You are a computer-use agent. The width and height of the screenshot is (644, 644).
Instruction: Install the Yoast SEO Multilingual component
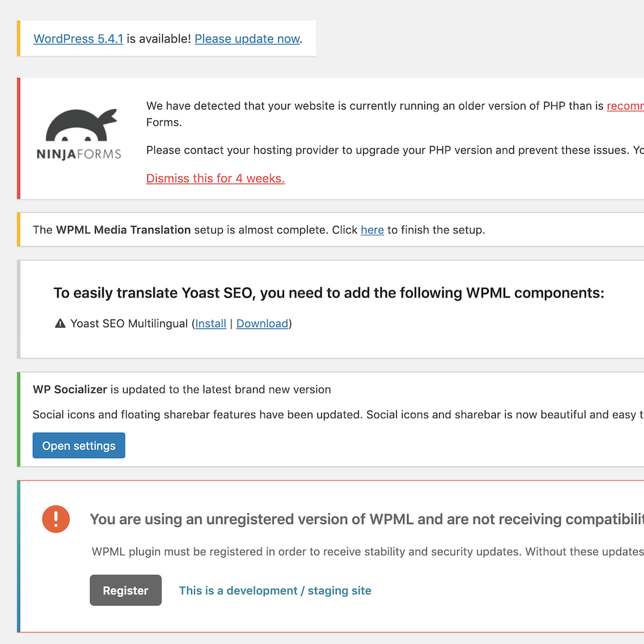pyautogui.click(x=210, y=323)
